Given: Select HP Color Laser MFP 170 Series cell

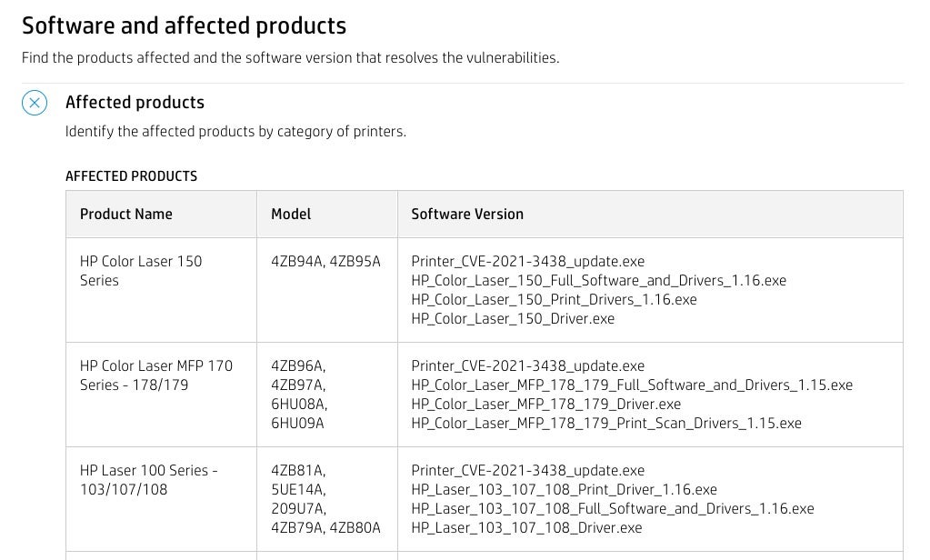Looking at the screenshot, I should click(x=155, y=375).
